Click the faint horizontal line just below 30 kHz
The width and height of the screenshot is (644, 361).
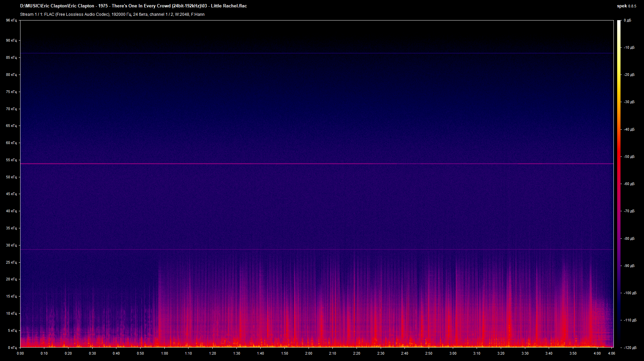pos(317,250)
